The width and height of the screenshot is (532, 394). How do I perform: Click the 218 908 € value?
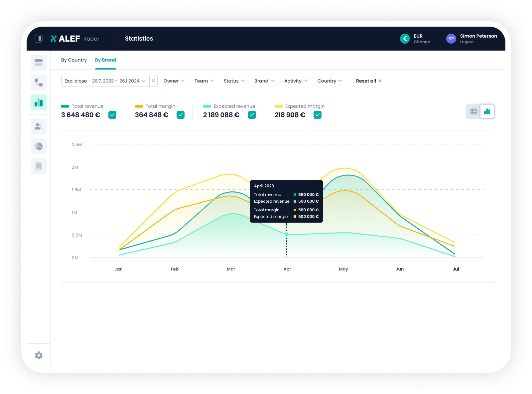[x=290, y=115]
